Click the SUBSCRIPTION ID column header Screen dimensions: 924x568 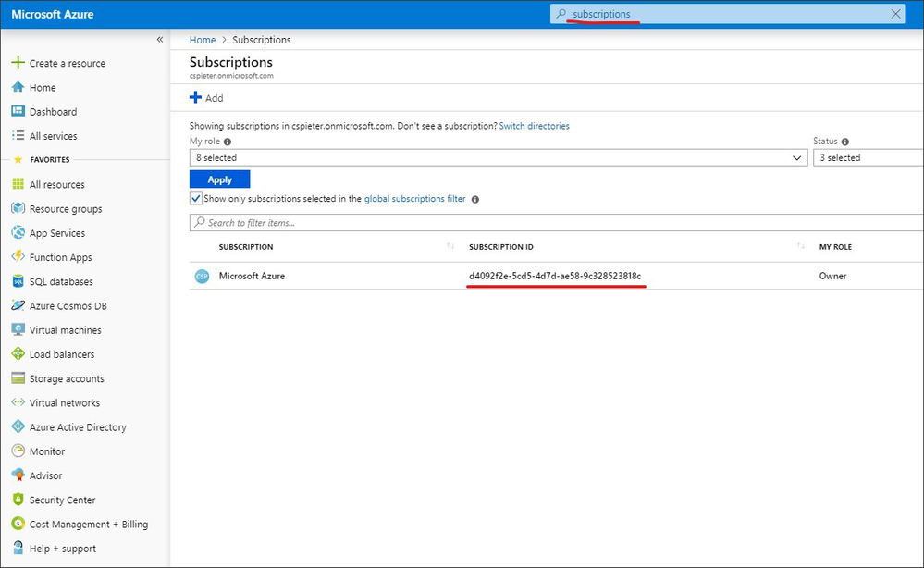(501, 247)
